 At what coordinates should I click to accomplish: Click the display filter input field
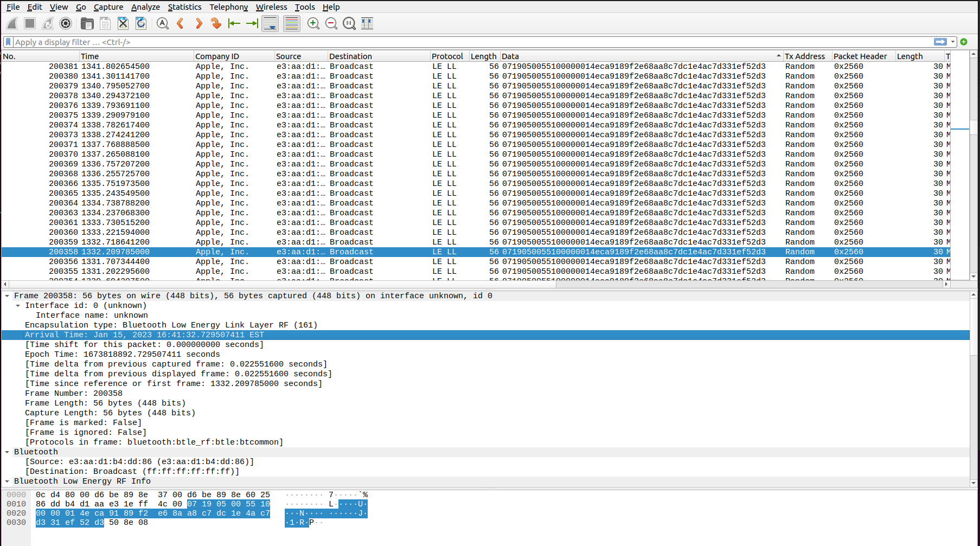(x=472, y=42)
